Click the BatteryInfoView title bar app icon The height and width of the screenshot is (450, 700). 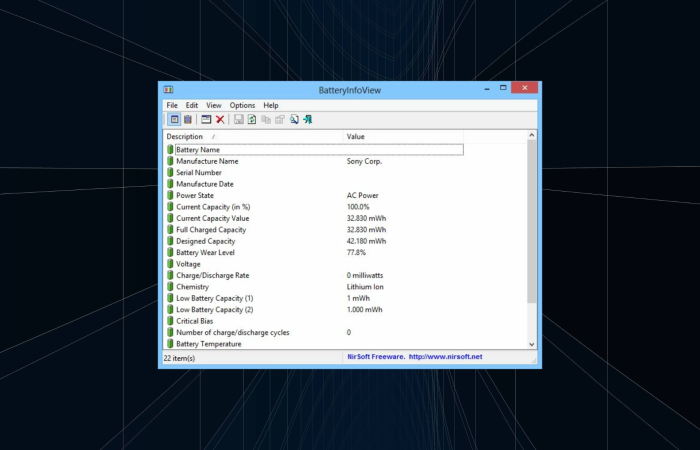tap(168, 90)
